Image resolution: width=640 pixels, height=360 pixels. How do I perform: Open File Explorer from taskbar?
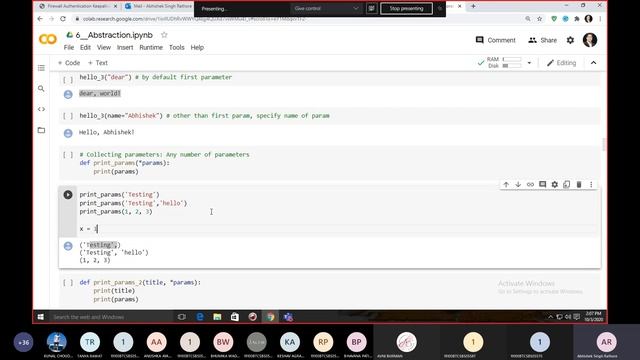[x=217, y=317]
